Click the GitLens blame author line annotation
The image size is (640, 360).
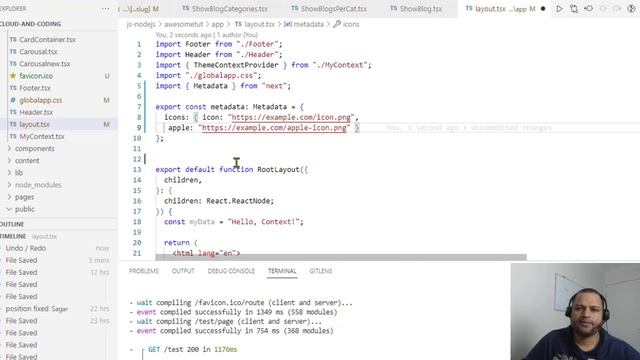[206, 35]
